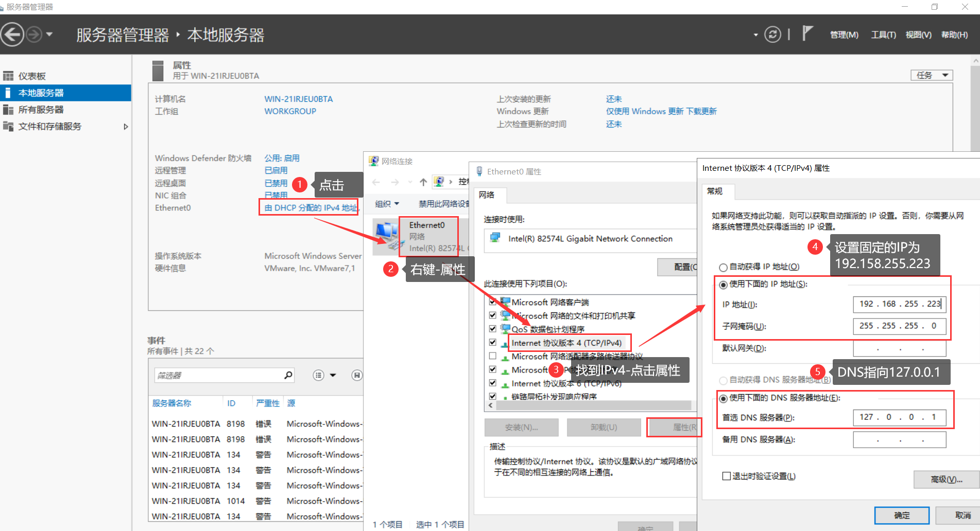Click the 安装(N)... button

coord(521,427)
